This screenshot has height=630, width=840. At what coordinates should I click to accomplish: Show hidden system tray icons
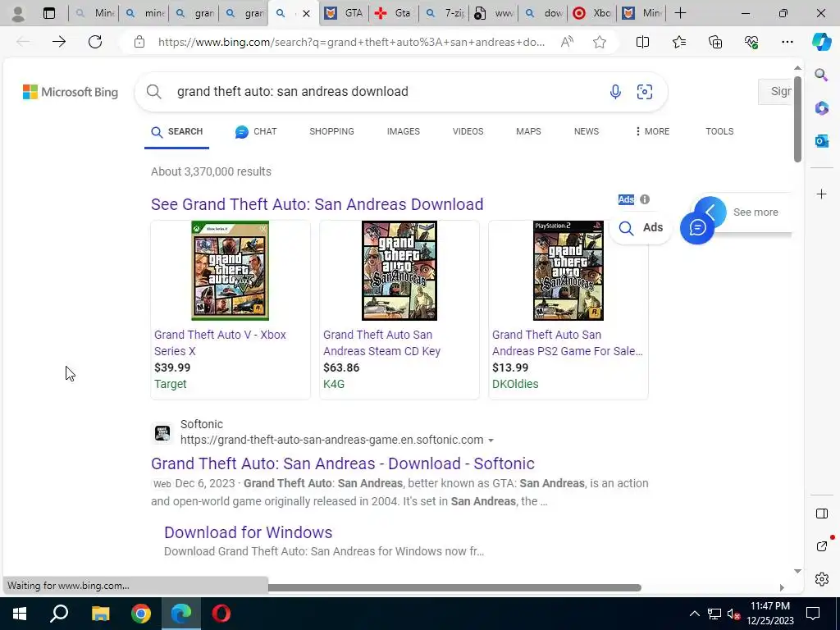click(x=694, y=614)
